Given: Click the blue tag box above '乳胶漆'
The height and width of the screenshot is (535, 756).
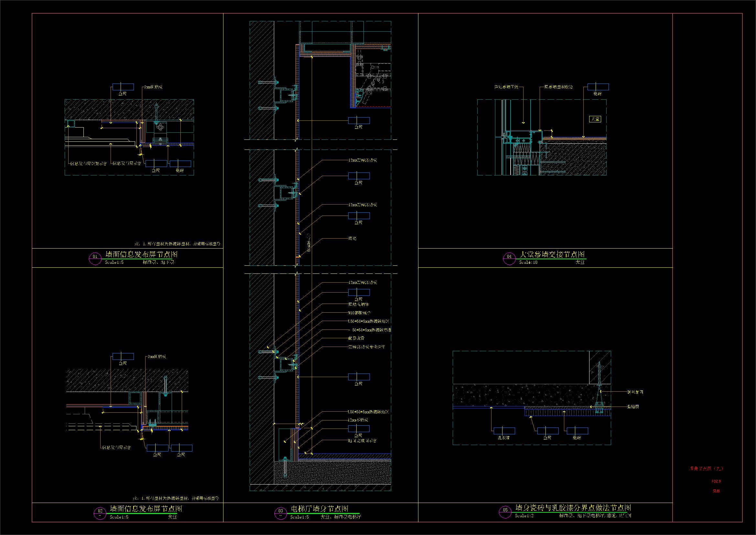Looking at the screenshot, I should point(504,431).
